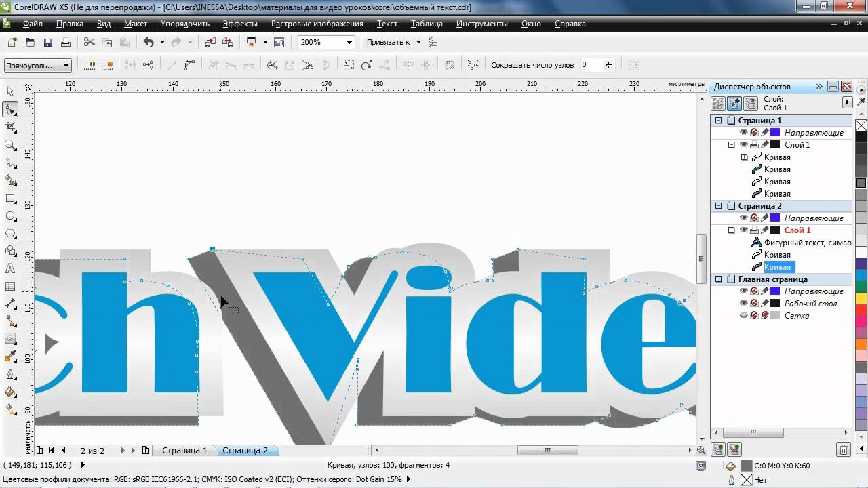Click New Layer button at panel bottom
Image resolution: width=868 pixels, height=488 pixels.
point(717,449)
